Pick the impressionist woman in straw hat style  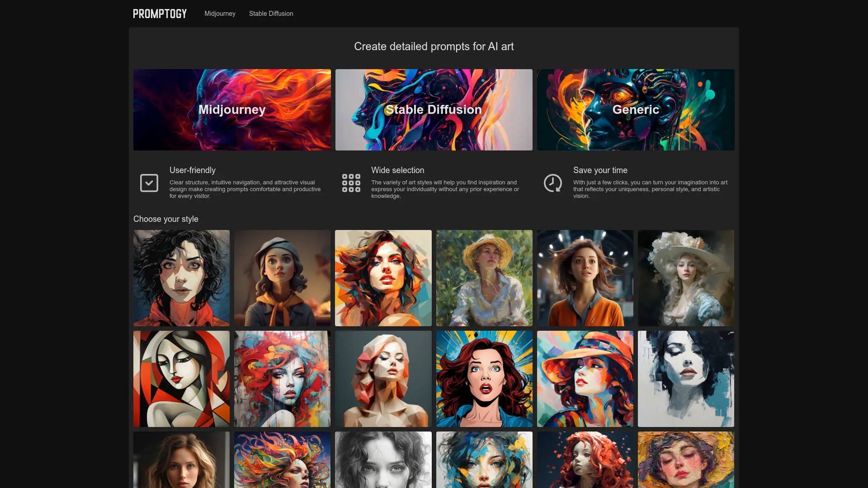484,278
